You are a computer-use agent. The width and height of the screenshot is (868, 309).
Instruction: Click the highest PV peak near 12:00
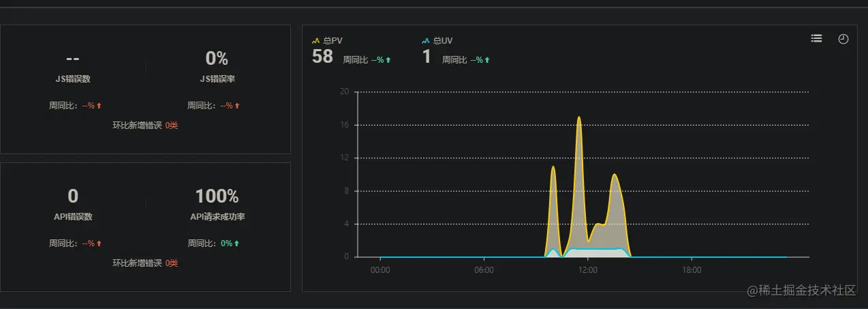(579, 117)
